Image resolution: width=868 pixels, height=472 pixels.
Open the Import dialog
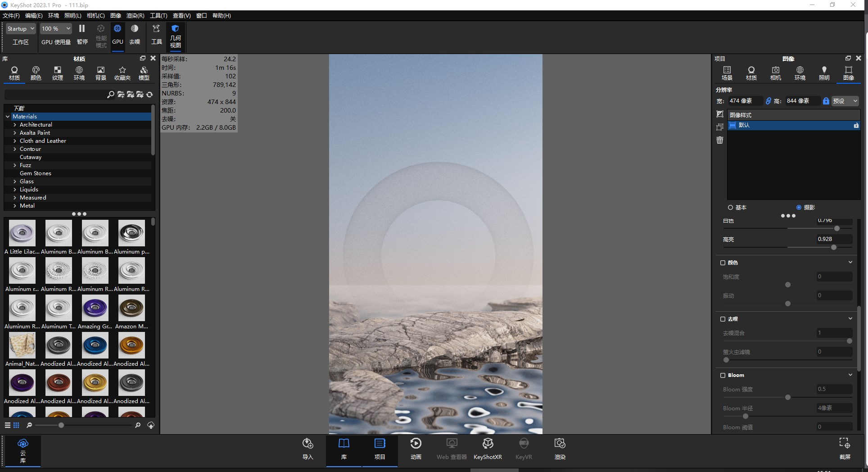click(x=308, y=449)
